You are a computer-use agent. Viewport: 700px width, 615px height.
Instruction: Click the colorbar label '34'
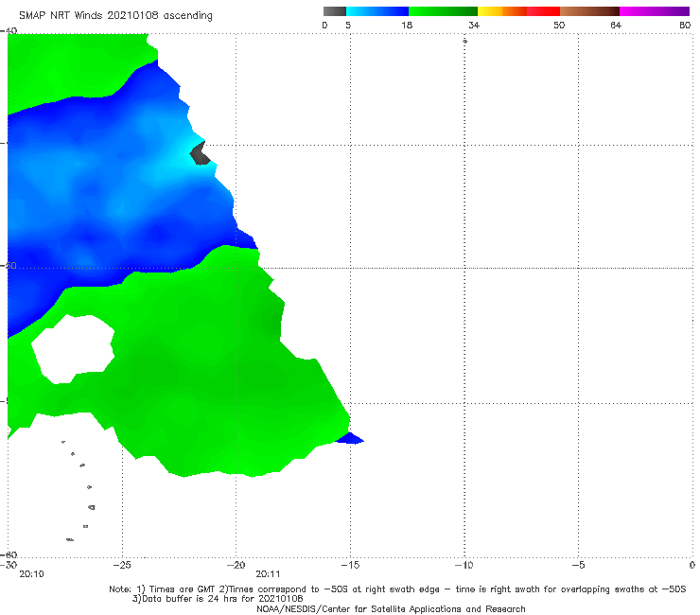[x=474, y=26]
